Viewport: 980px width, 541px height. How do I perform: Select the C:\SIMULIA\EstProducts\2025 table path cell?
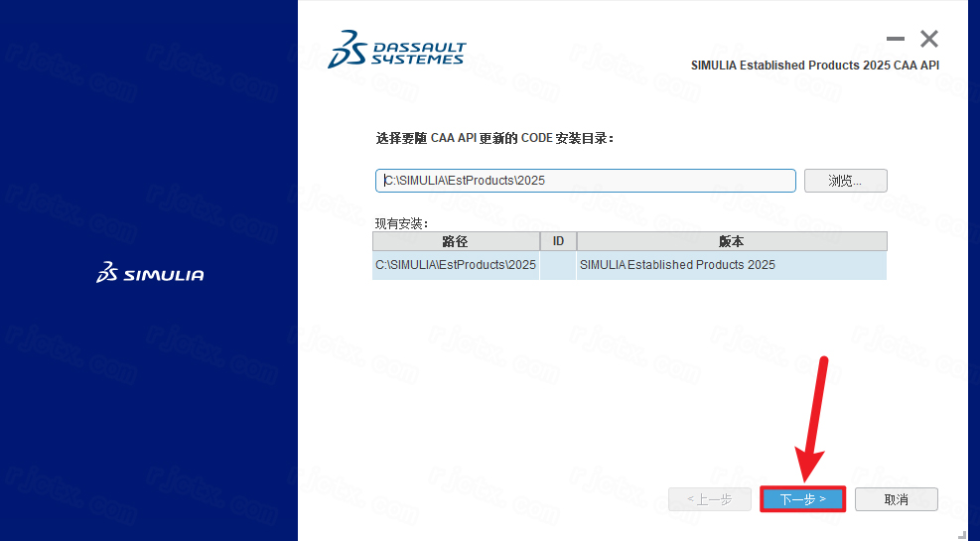[x=456, y=265]
